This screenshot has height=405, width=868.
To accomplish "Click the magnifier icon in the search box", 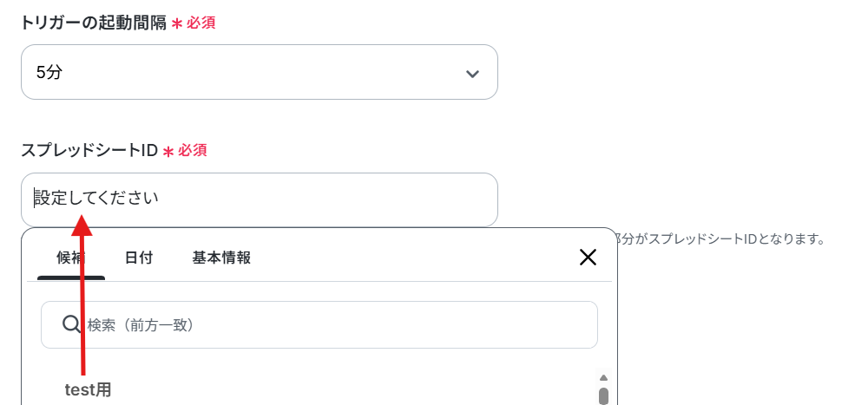I will 71,324.
